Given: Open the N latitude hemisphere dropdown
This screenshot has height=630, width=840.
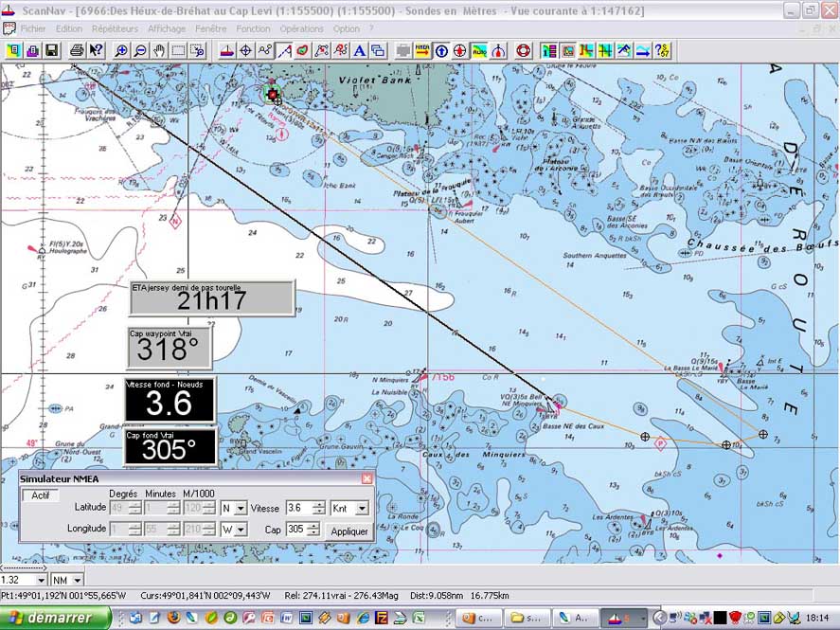Looking at the screenshot, I should tap(241, 508).
